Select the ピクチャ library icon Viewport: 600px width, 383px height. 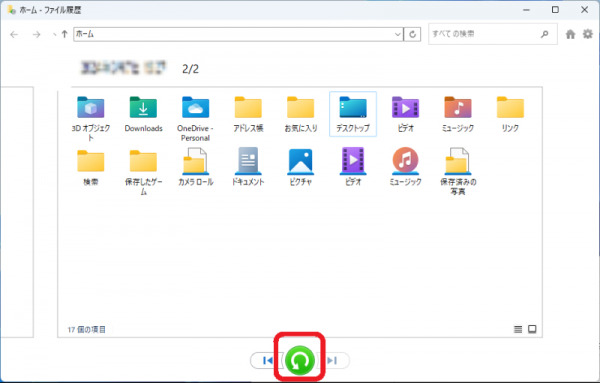[x=300, y=167]
